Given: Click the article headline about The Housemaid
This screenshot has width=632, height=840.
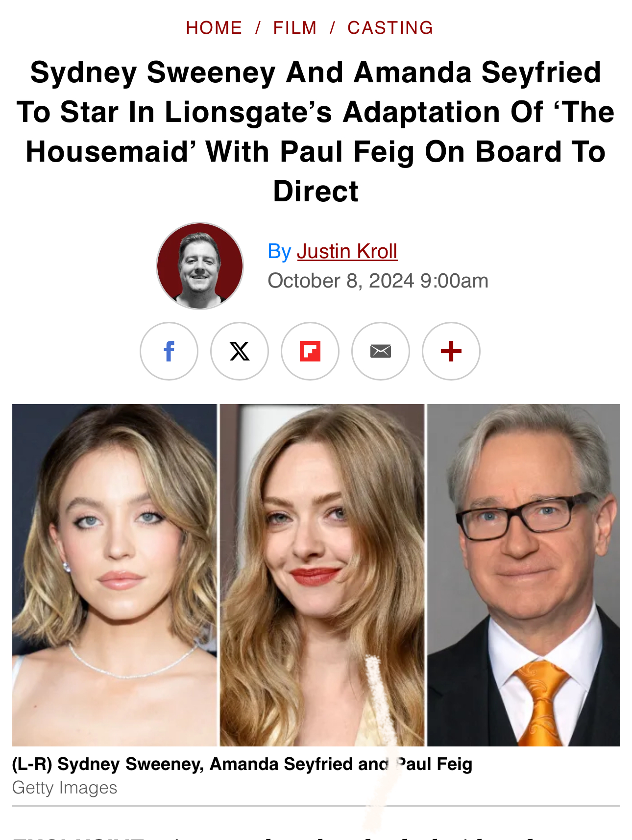Looking at the screenshot, I should [316, 131].
